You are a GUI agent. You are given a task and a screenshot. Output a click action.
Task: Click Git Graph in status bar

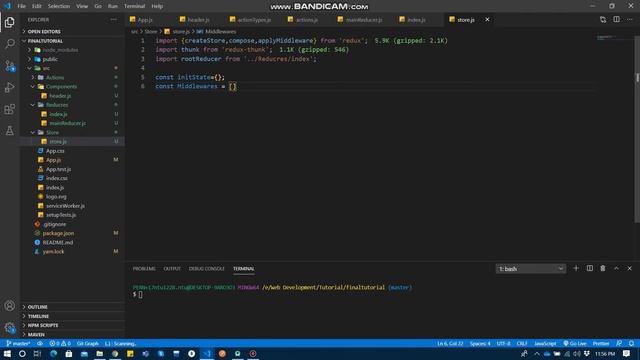pyautogui.click(x=87, y=343)
